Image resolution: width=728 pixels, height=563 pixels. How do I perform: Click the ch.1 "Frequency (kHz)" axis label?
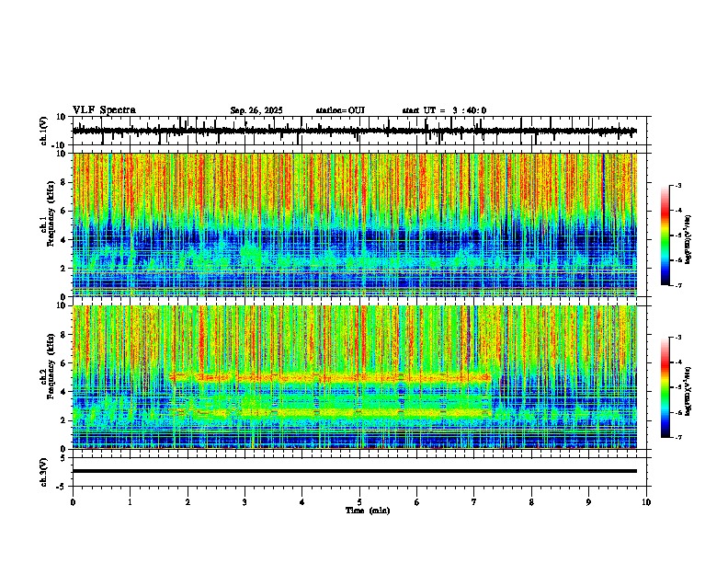point(51,213)
